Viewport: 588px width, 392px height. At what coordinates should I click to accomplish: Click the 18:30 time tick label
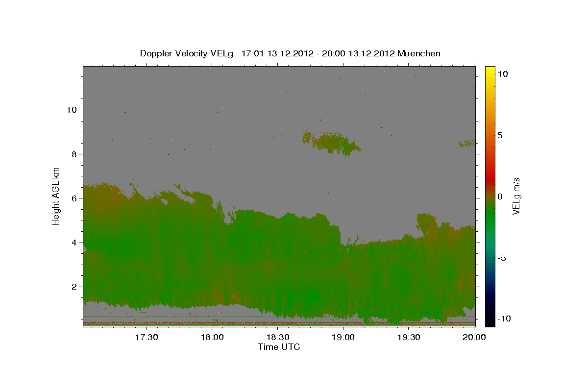pos(278,337)
